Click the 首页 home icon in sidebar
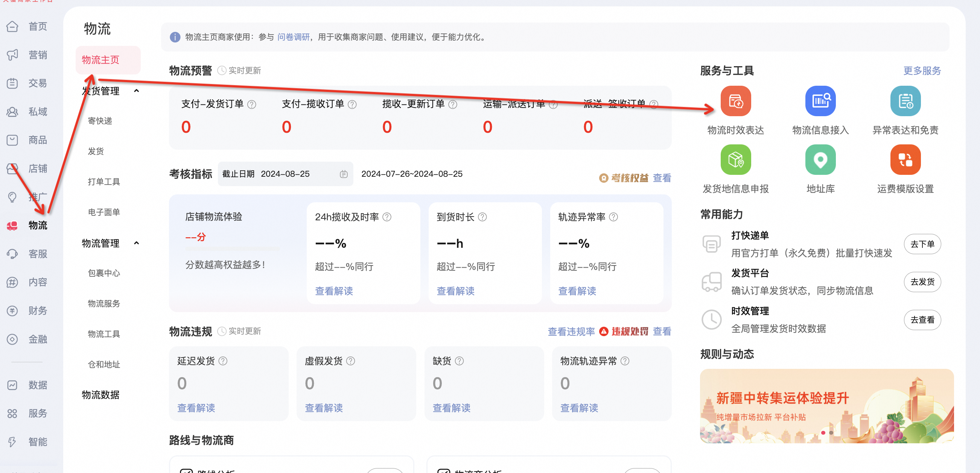980x473 pixels. click(12, 26)
